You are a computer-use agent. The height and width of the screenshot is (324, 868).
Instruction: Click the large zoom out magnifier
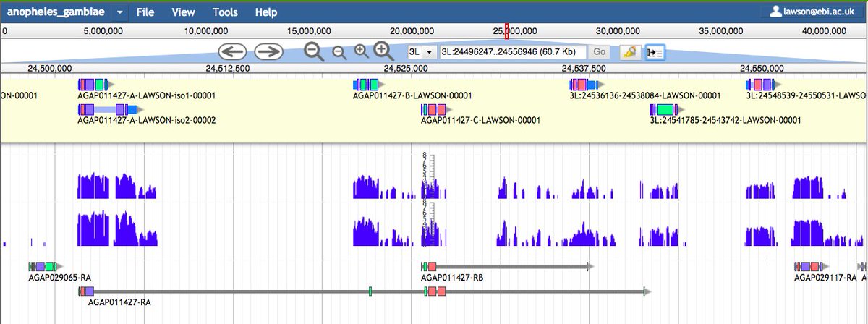(314, 51)
